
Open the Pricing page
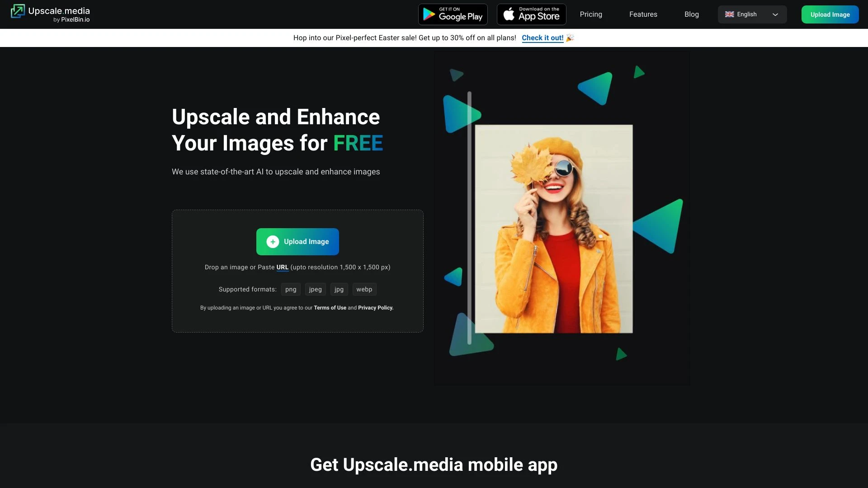pyautogui.click(x=591, y=14)
